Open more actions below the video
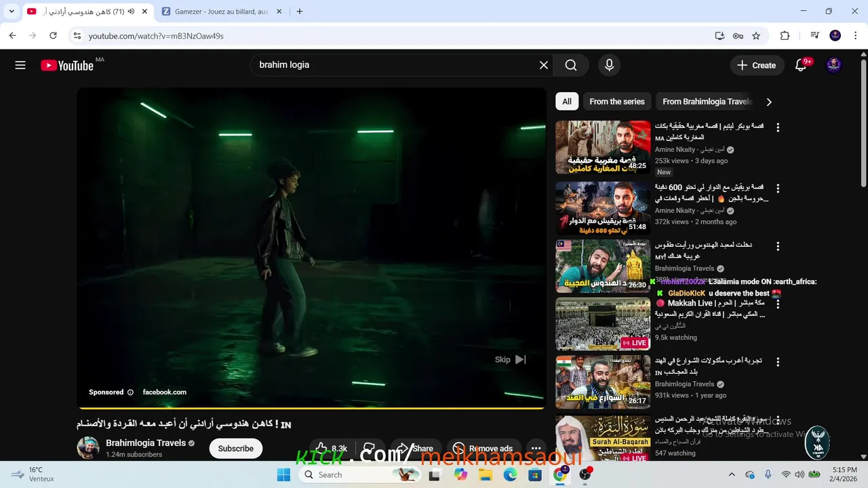This screenshot has height=488, width=868. [x=536, y=449]
